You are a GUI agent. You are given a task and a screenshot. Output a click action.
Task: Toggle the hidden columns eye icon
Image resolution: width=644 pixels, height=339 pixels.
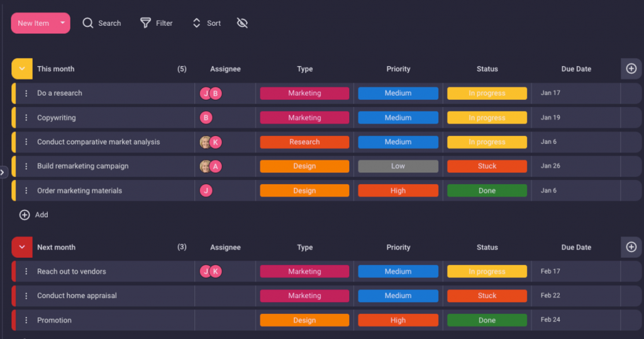[x=242, y=23]
